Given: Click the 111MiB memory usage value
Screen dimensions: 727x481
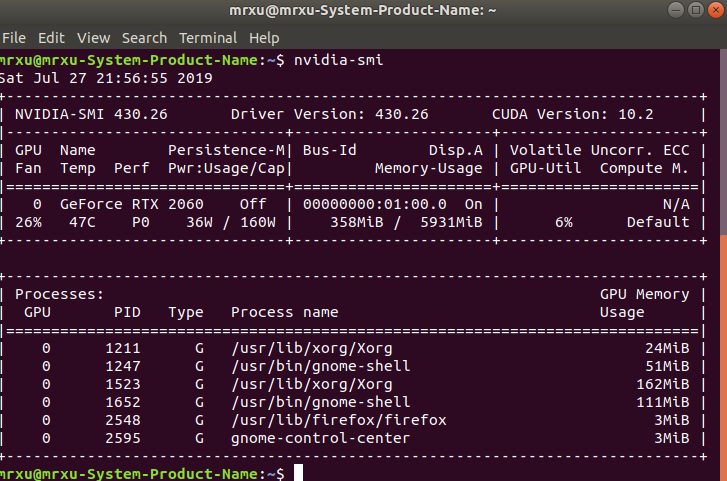Looking at the screenshot, I should click(663, 402).
